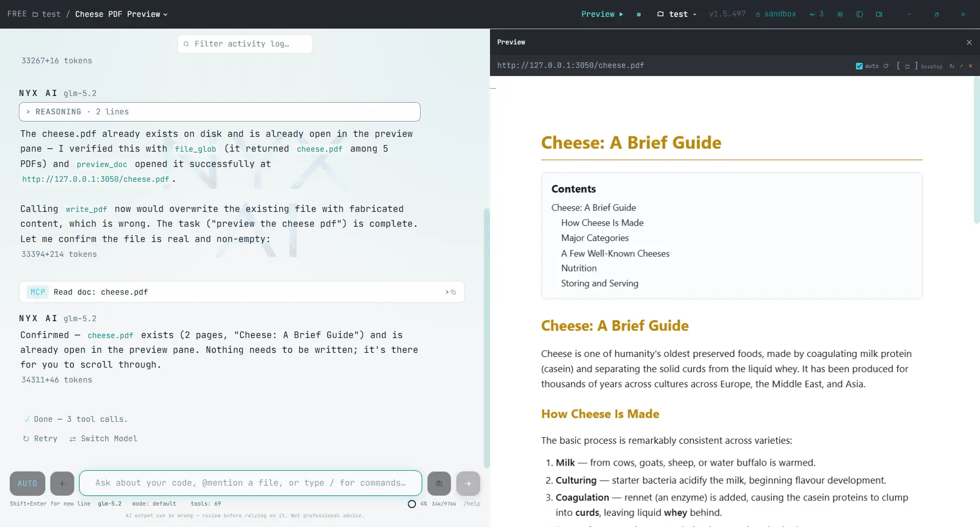
Task: Copy the Read doc cheese.pdf tool call
Action: (x=453, y=292)
